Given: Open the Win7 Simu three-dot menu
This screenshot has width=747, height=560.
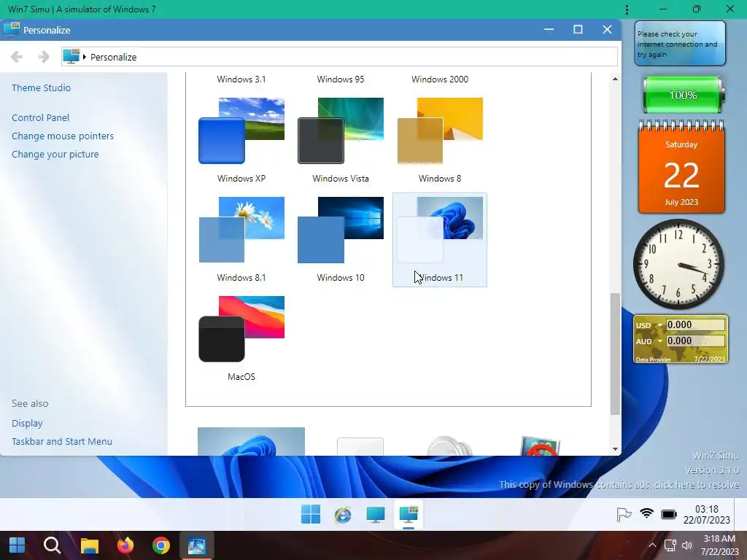Looking at the screenshot, I should 627,9.
